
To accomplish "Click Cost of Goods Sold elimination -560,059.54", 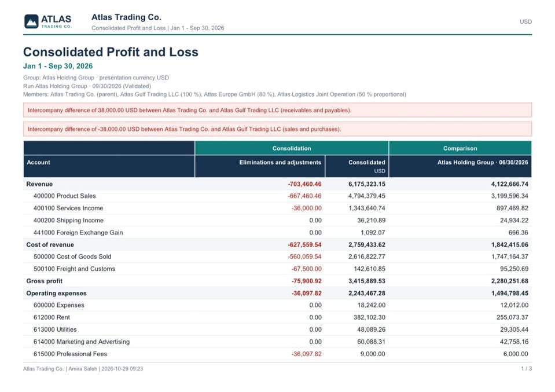I will 304,257.
